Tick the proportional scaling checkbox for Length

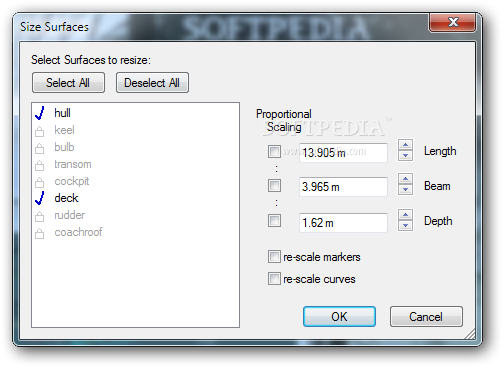click(274, 151)
